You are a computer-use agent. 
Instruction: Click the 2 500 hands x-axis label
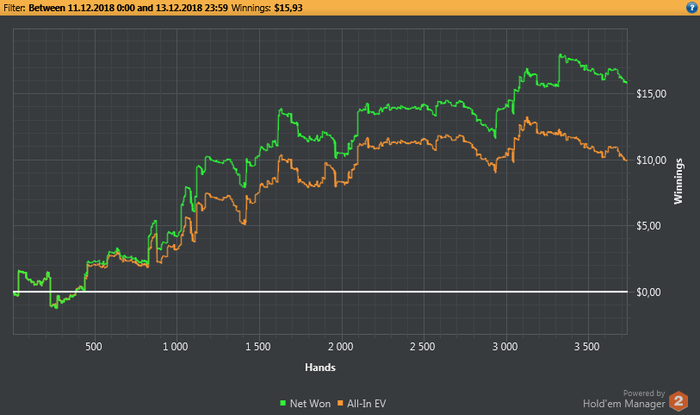tap(423, 347)
